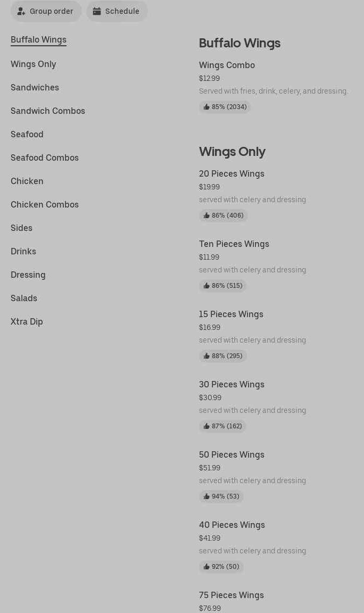
Task: Open 30 Pieces Wings $30.99 item
Action: (231, 384)
